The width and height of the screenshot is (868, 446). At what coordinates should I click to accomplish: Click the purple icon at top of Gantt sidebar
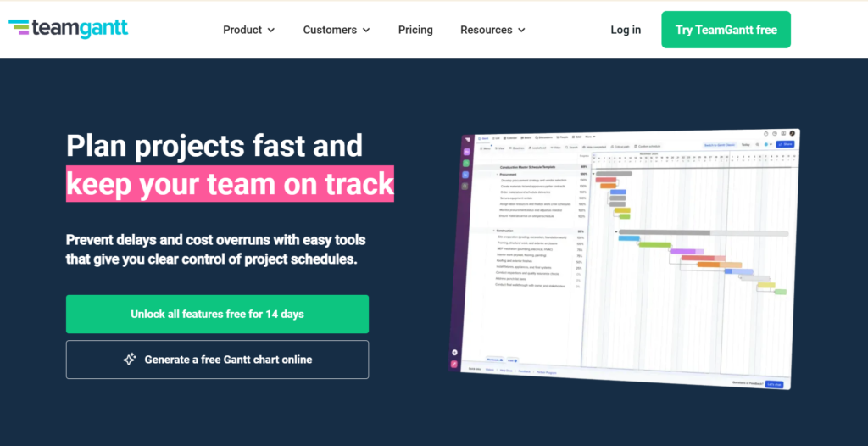click(x=465, y=151)
